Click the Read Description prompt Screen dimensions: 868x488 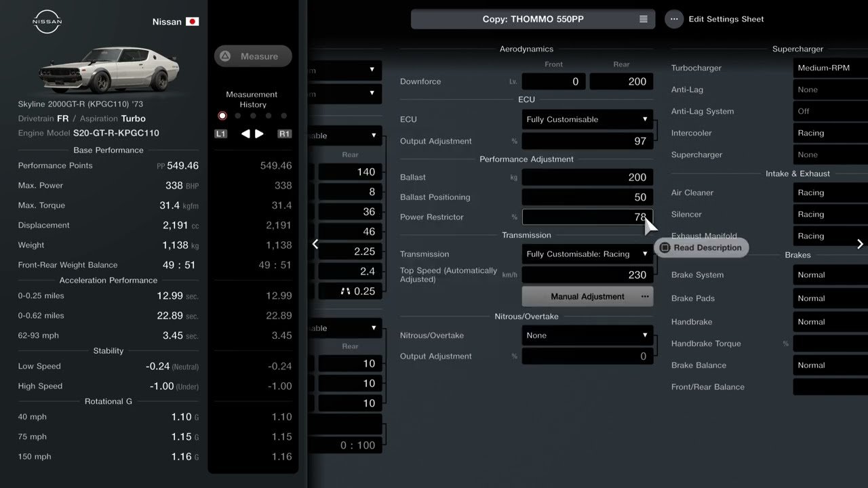tap(701, 248)
